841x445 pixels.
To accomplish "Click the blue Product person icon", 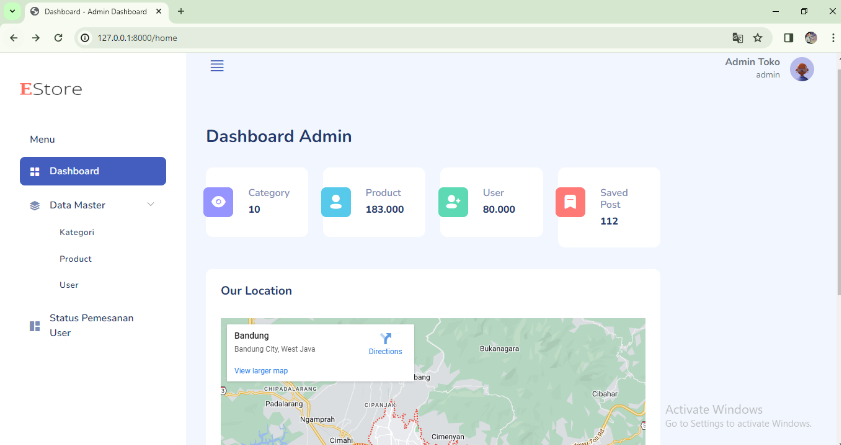I will click(336, 202).
